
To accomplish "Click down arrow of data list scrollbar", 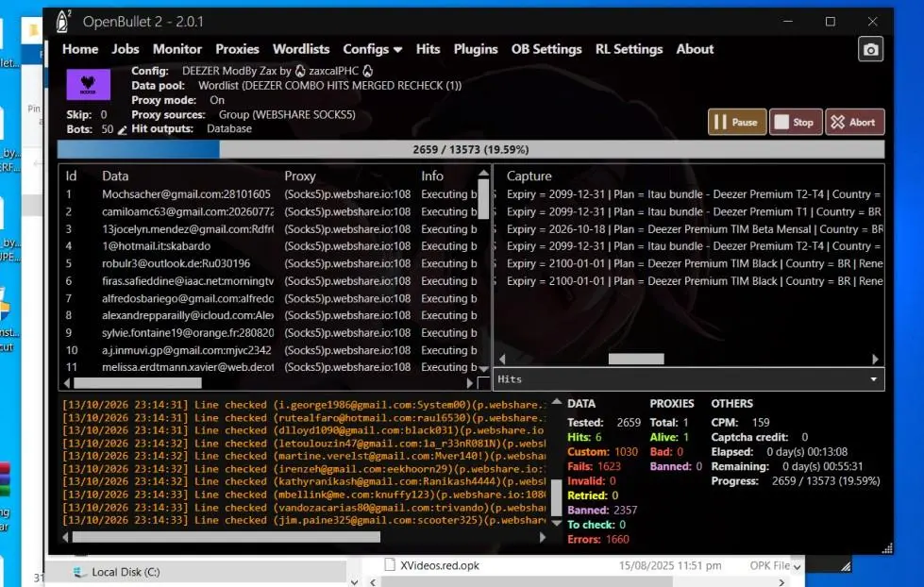I will coord(484,370).
